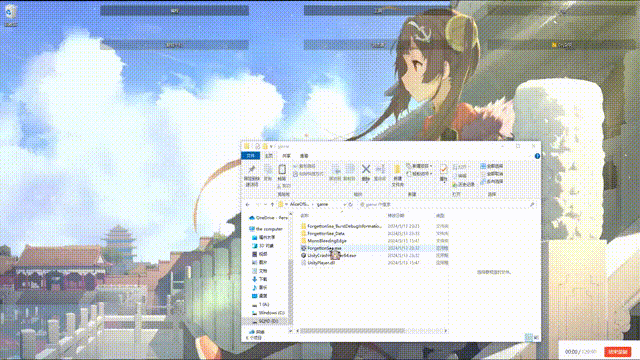640x360 pixels.
Task: Open the Recycle Bin desktop icon
Action: pos(11,15)
